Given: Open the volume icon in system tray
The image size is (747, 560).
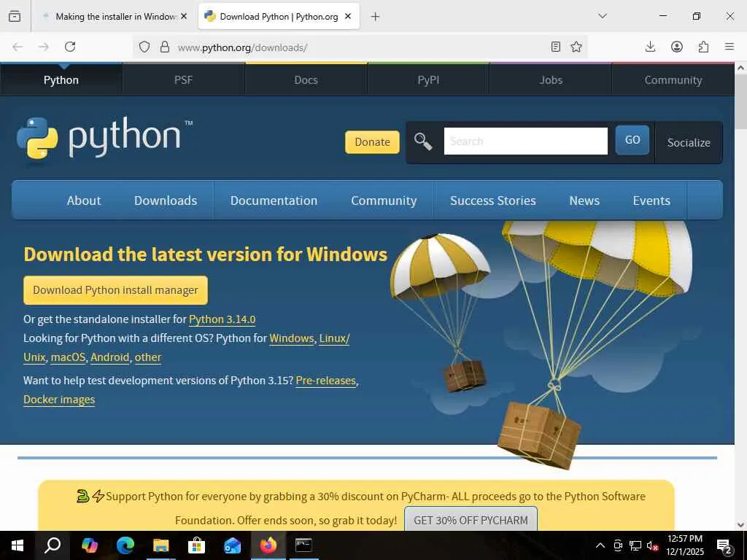Looking at the screenshot, I should click(x=652, y=545).
